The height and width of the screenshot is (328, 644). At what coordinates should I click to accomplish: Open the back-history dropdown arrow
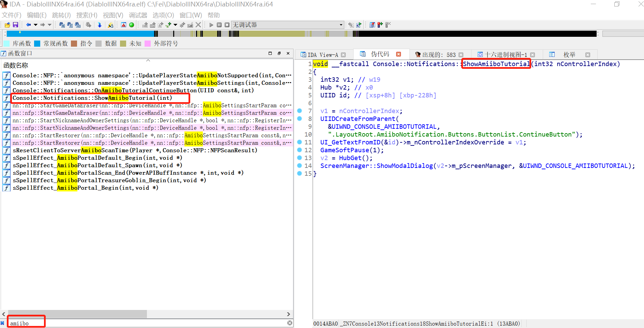(35, 25)
